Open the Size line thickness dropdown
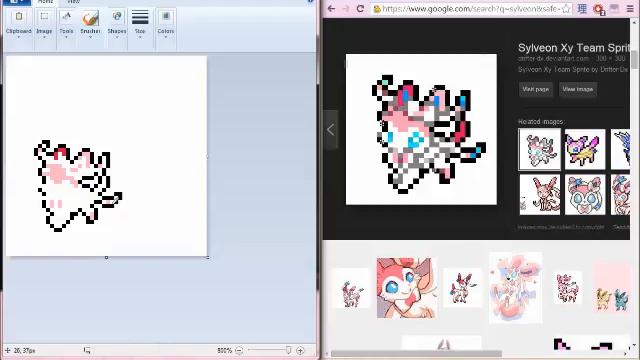 pos(140,24)
